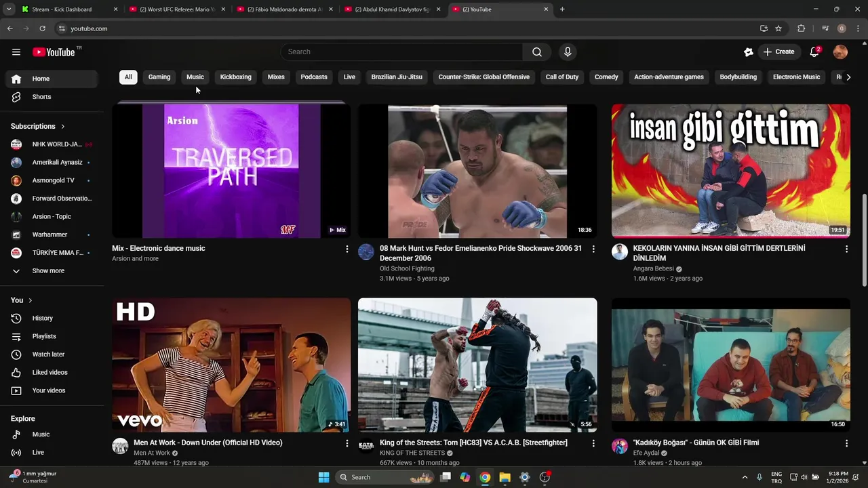Select the Brazilian Jiu-Jitsu filter chip

(x=397, y=77)
